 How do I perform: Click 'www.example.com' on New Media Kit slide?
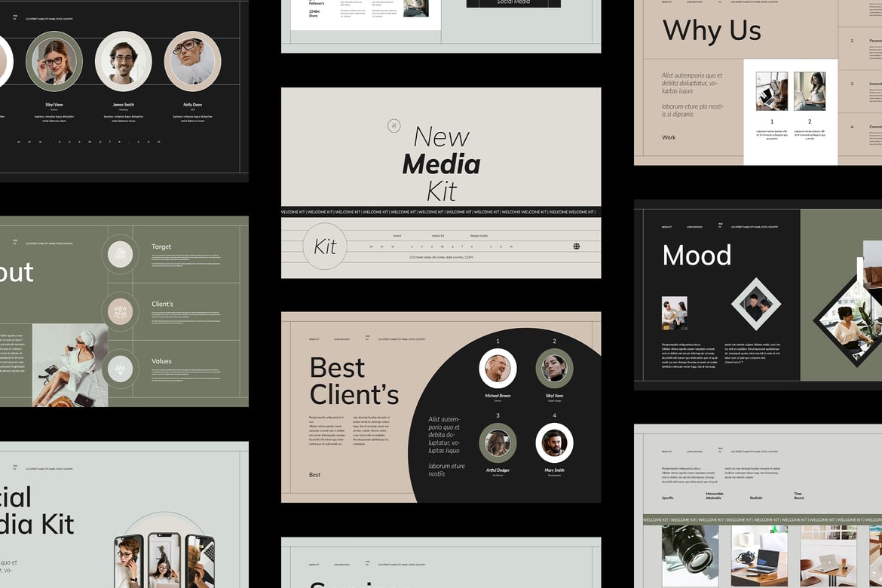pos(441,247)
